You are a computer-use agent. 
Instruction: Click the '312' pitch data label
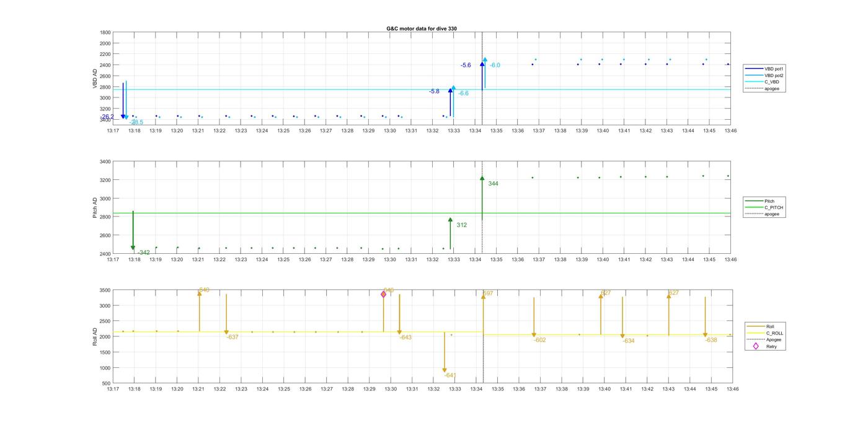click(462, 225)
